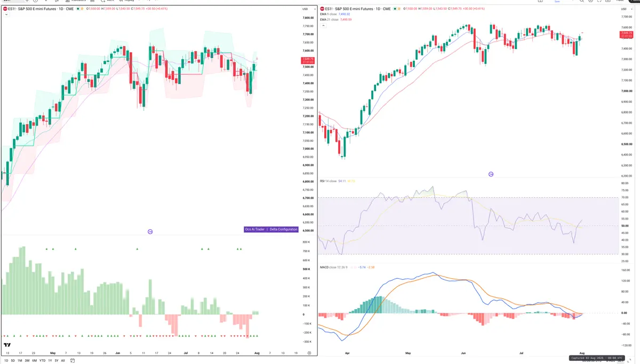The height and width of the screenshot is (364, 640).
Task: Open the go-to-date calendar icon
Action: tap(73, 361)
